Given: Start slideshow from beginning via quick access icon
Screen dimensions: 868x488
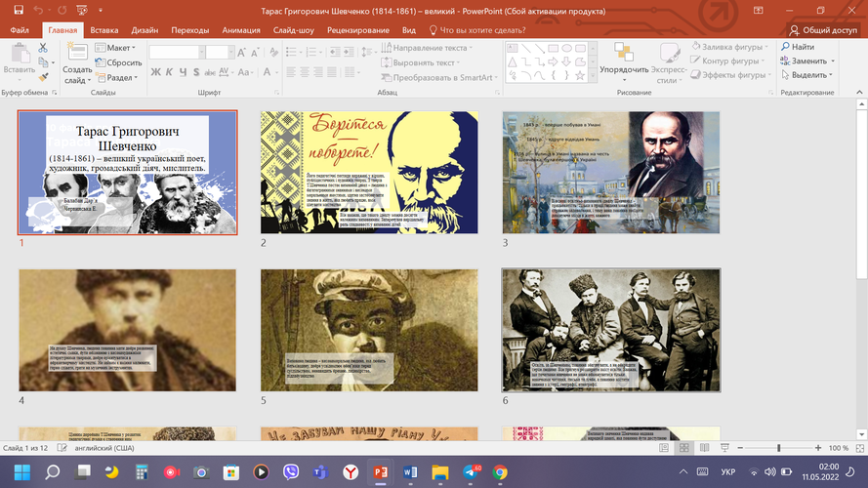Looking at the screenshot, I should click(82, 10).
